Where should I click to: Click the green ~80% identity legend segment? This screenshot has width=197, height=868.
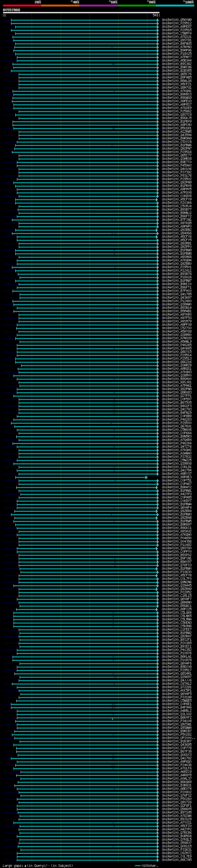coord(137,6)
